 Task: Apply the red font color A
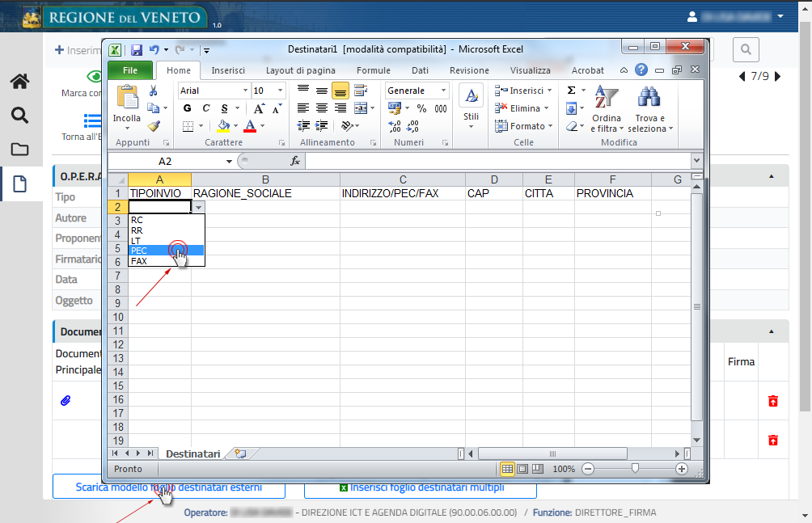click(x=250, y=126)
